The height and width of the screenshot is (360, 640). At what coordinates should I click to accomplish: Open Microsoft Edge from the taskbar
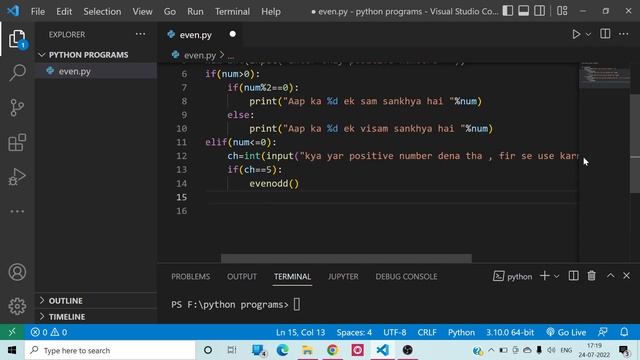(x=282, y=350)
